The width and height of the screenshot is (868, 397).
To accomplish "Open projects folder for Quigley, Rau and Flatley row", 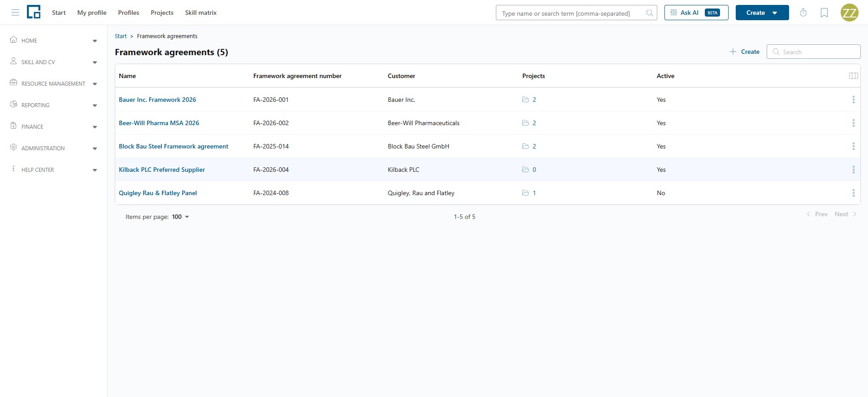I will point(529,193).
